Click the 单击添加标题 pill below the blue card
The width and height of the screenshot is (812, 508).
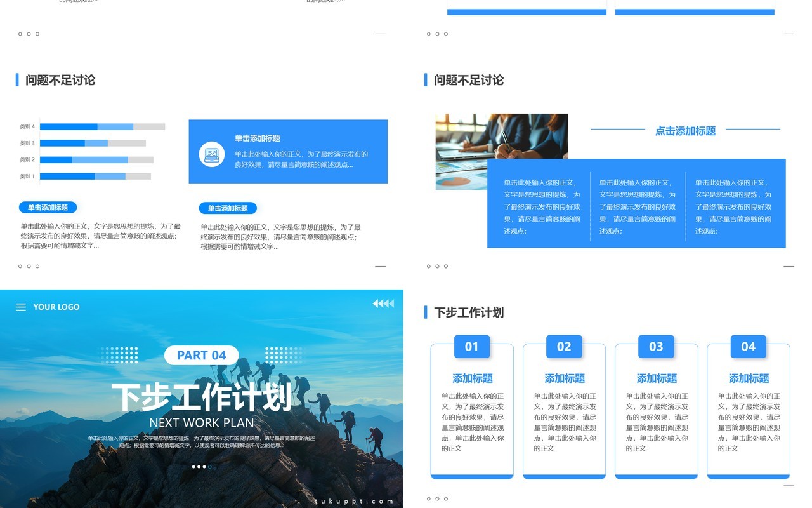(x=228, y=208)
